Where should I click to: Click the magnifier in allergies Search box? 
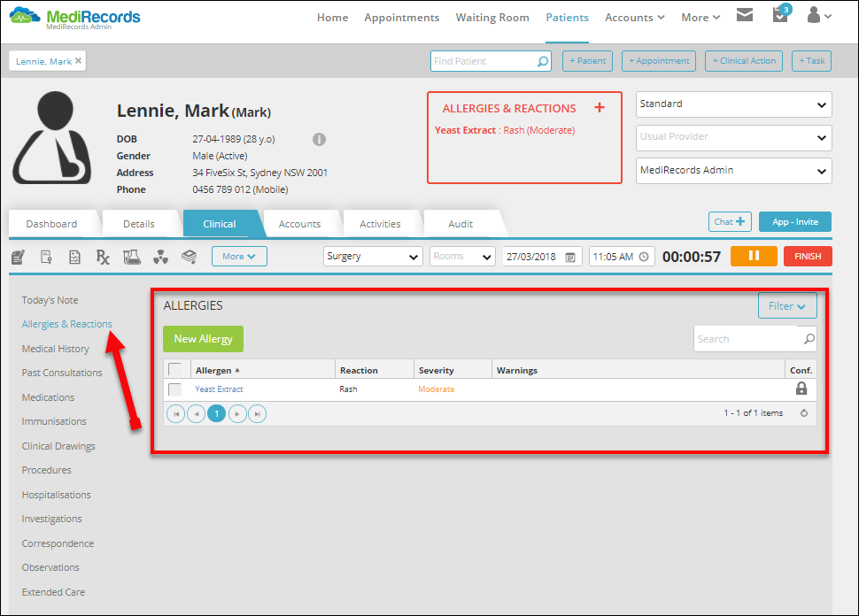pyautogui.click(x=809, y=339)
